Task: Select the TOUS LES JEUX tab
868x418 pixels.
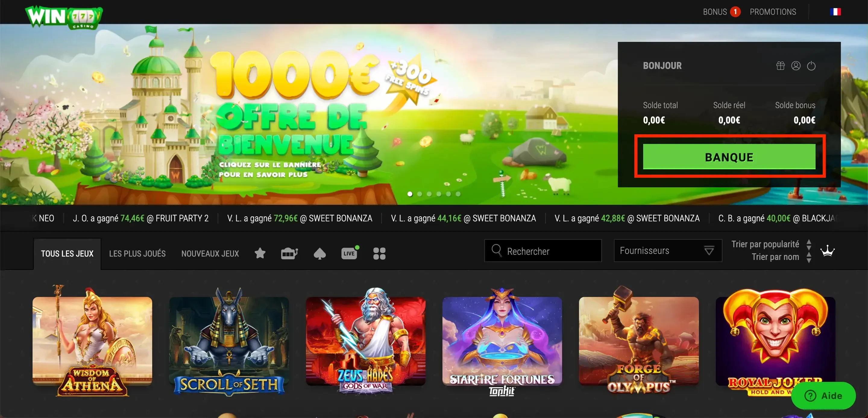Action: click(67, 254)
